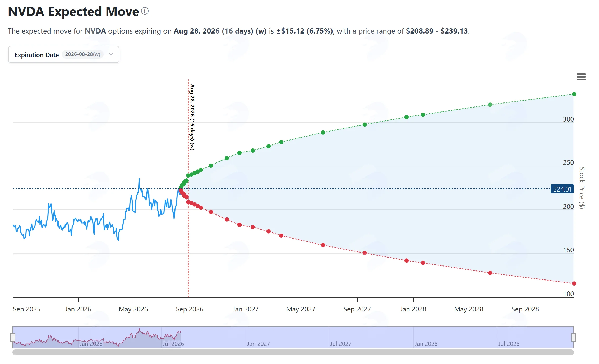
Task: Click Jul 2028 in the range navigator
Action: (509, 344)
